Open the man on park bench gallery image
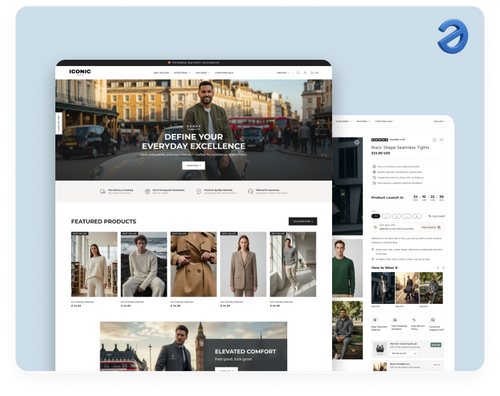Screen dimensions: 500x396 coord(347,330)
